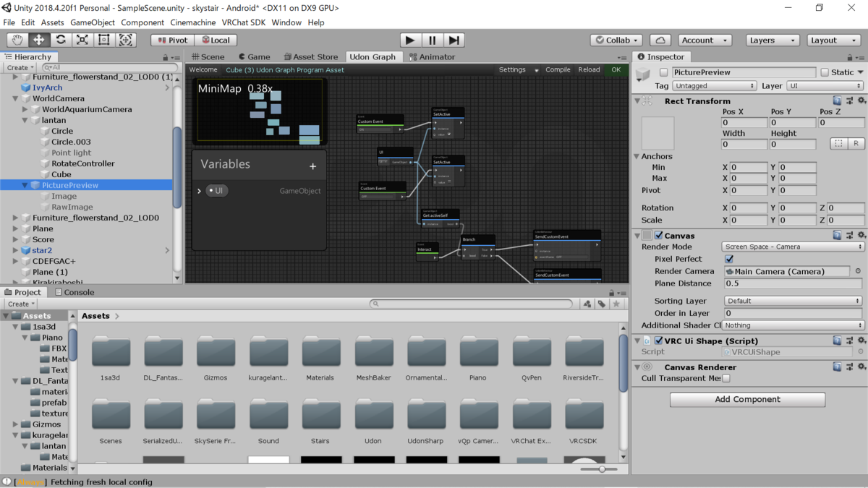Click search by label icon in Project
This screenshot has height=488, width=868.
click(x=601, y=304)
